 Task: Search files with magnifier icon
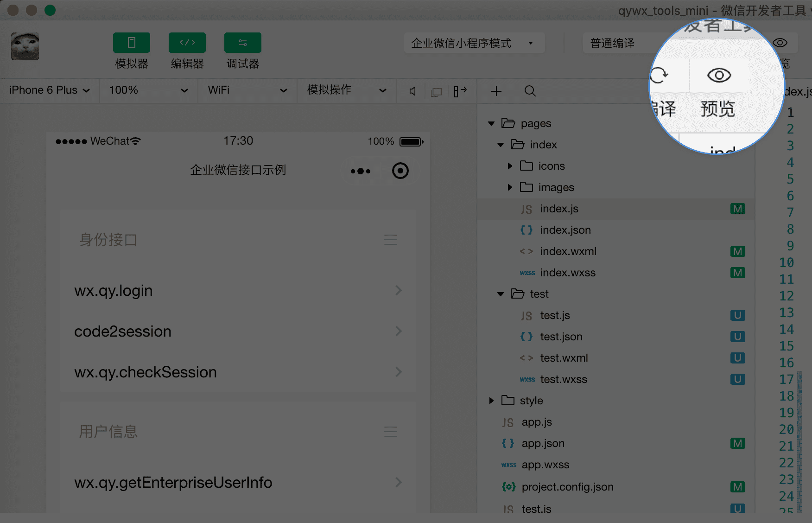(x=530, y=91)
